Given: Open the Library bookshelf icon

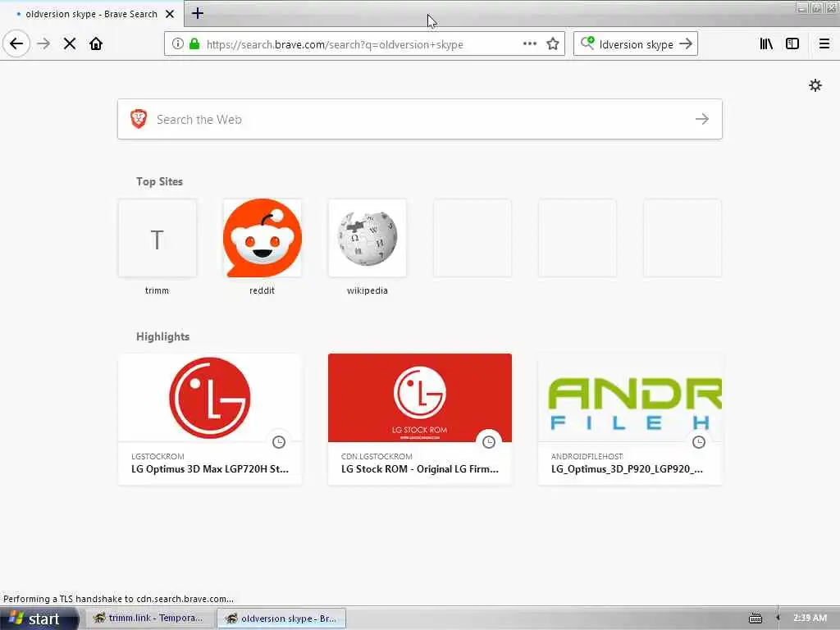Looking at the screenshot, I should (x=766, y=44).
